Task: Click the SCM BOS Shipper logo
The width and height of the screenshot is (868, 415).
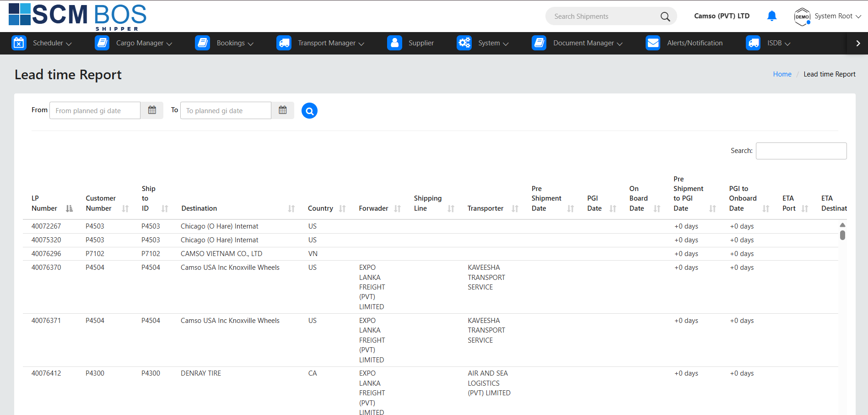Action: pyautogui.click(x=77, y=17)
